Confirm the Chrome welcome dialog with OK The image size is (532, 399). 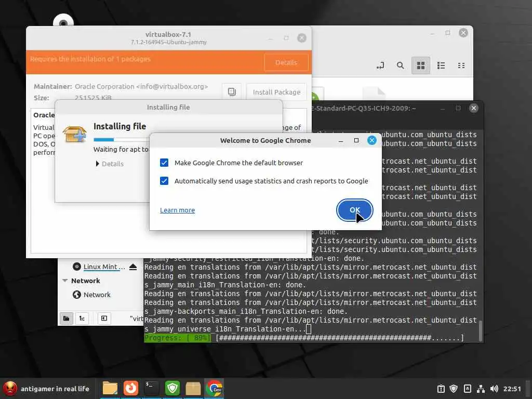[354, 210]
